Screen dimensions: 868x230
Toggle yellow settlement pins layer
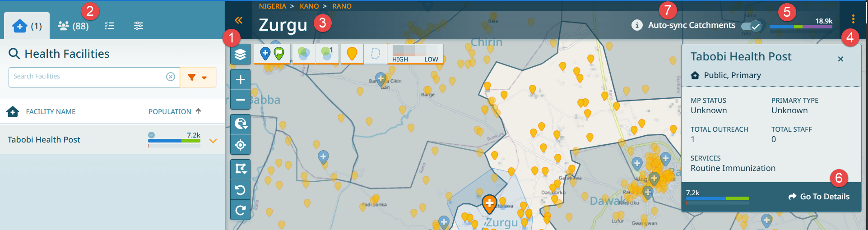pos(352,54)
